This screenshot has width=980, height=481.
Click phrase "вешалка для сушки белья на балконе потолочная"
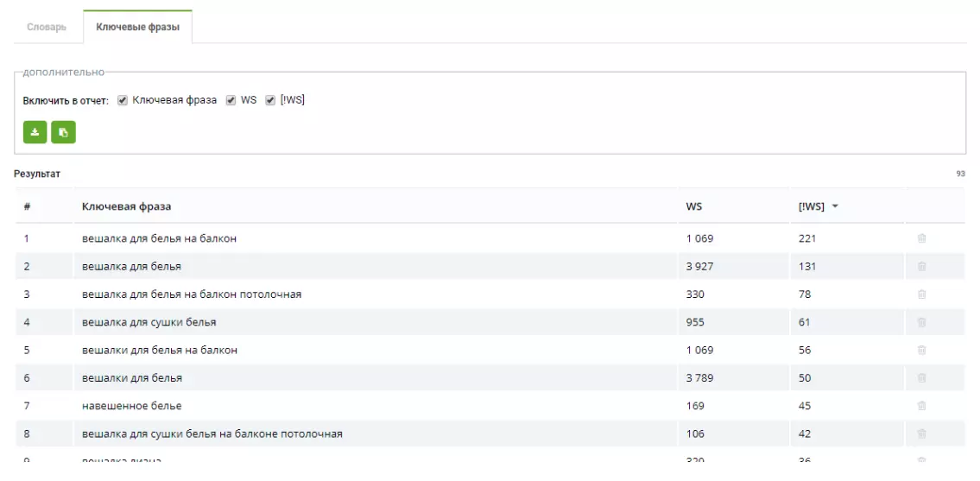(x=212, y=434)
